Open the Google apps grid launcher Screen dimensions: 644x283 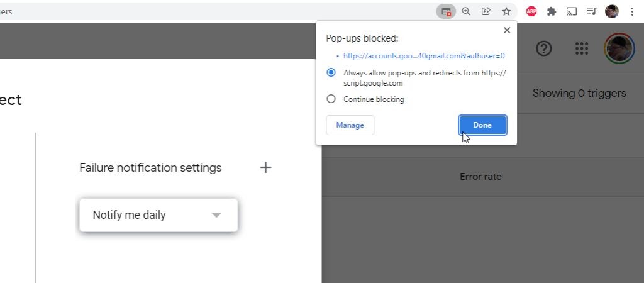click(582, 49)
